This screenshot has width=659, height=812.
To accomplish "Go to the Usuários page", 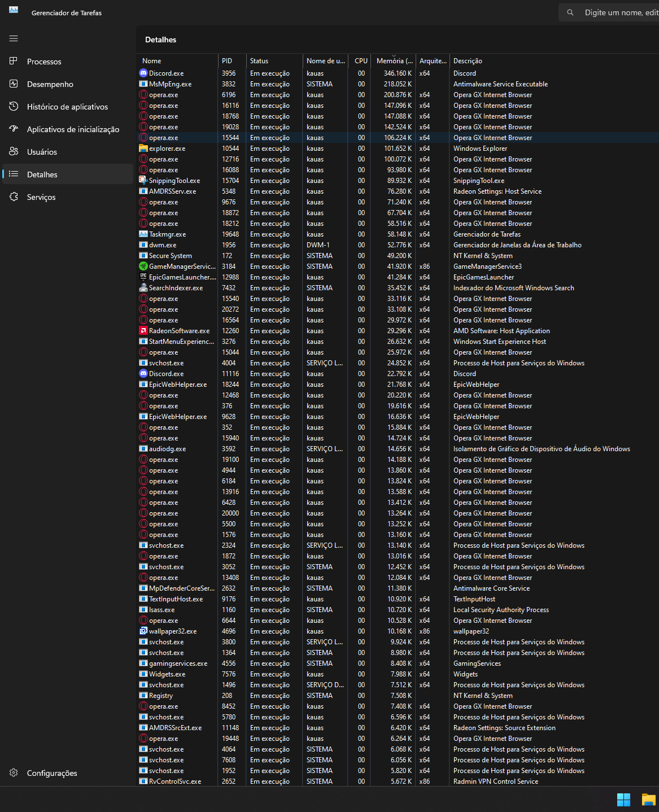I will coord(68,152).
